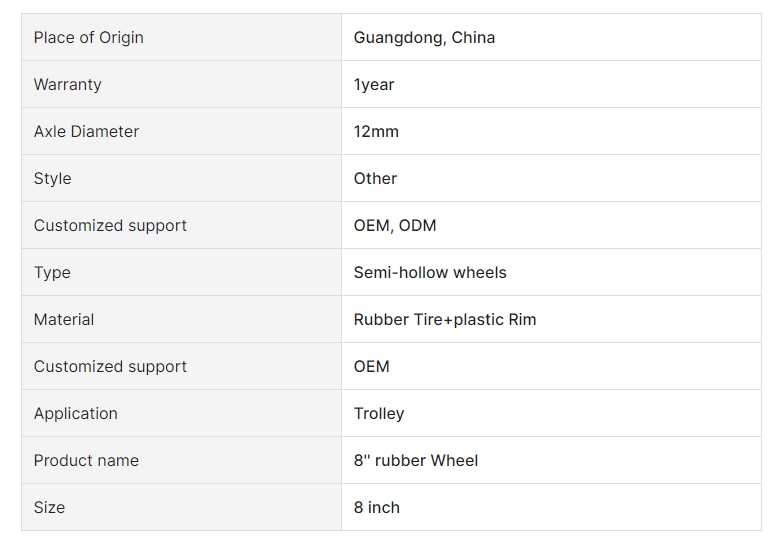Select the "12mm" axle diameter value

[376, 132]
